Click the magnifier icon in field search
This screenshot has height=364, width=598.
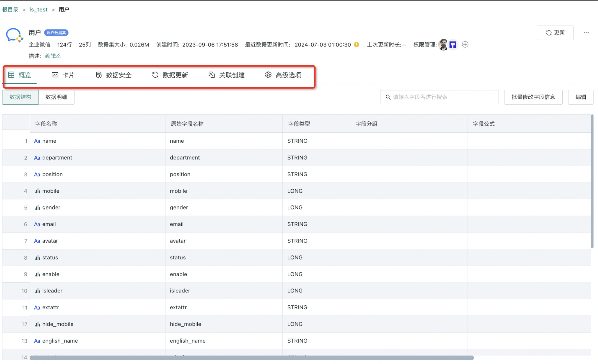coord(388,97)
